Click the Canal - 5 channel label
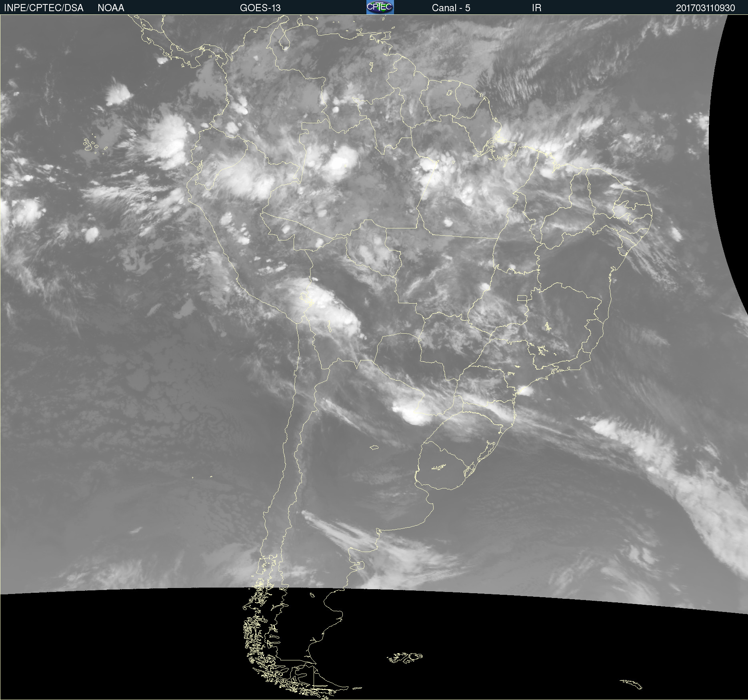 tap(451, 8)
